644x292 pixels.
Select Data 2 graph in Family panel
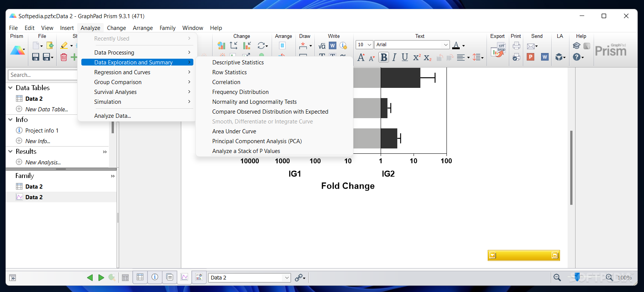(x=34, y=197)
